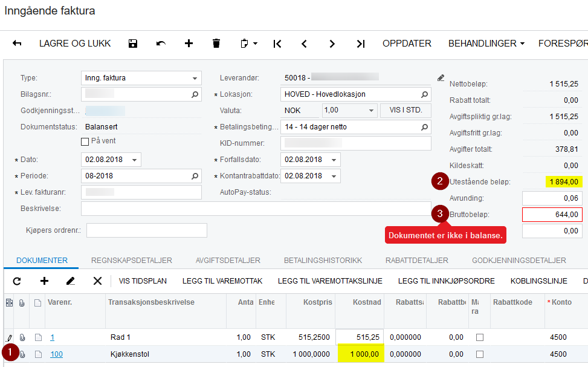Refresh the document lines grid
588x367 pixels.
[17, 281]
